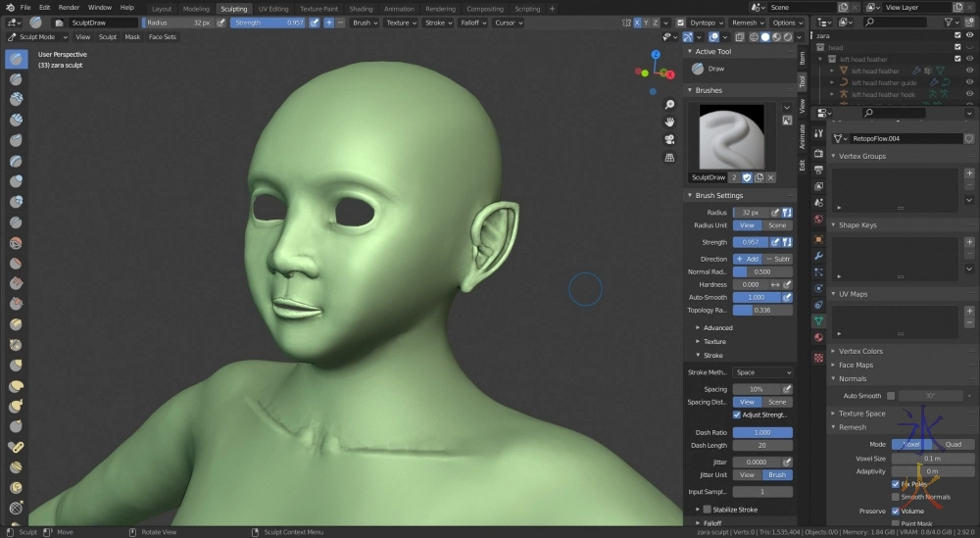The image size is (980, 538).
Task: Open the Sculpt Mode dropdown
Action: [x=37, y=37]
